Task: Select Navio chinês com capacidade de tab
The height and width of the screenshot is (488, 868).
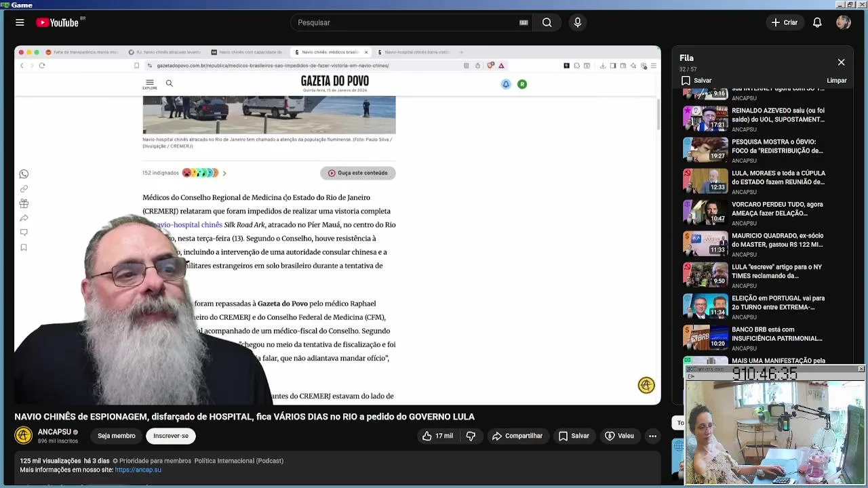Action: [x=248, y=52]
